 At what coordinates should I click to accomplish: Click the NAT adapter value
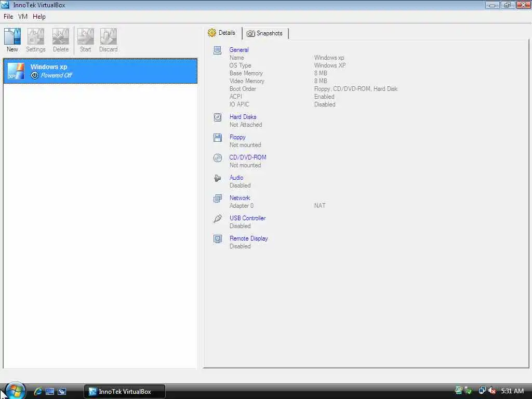[x=320, y=206]
